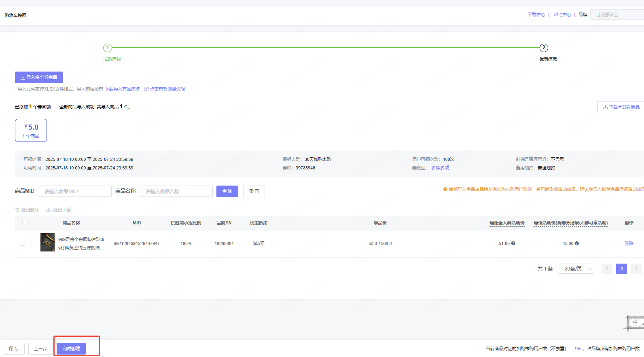644x357 pixels.
Task: Click the input method 中 icon
Action: tap(635, 322)
